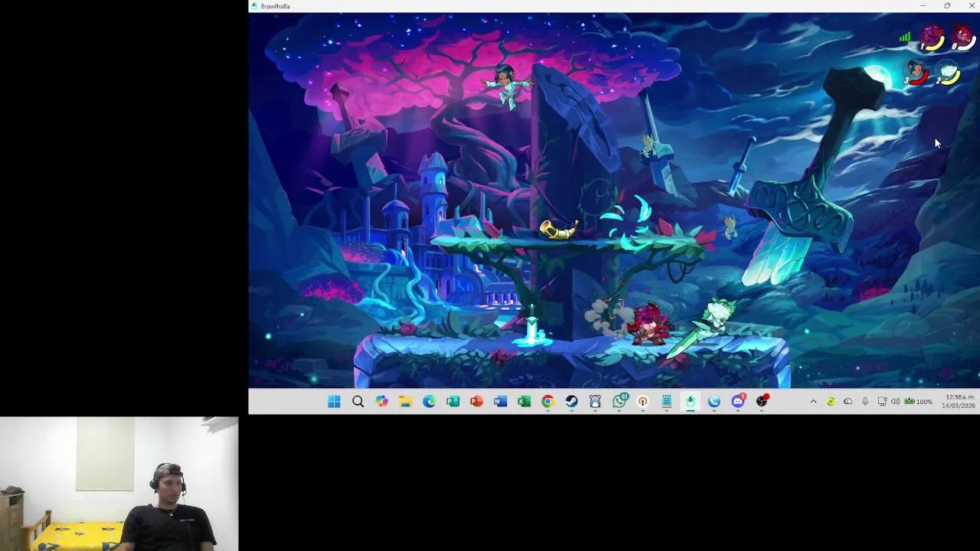The height and width of the screenshot is (551, 980).
Task: Open the blue phone app in taskbar
Action: tap(714, 402)
